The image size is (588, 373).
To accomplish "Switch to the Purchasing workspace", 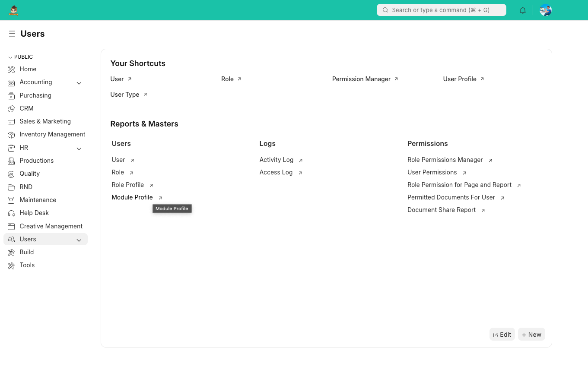I will pyautogui.click(x=11, y=95).
